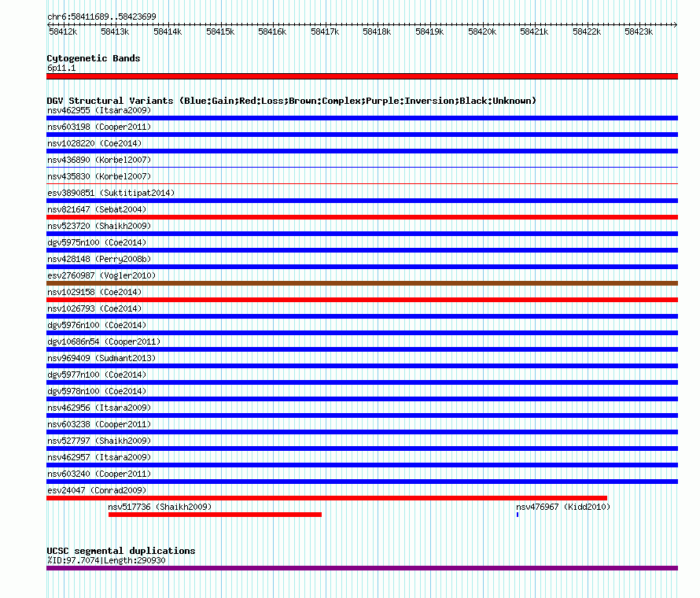Click the nsv476967 (Kidd2010) label
Image resolution: width=700 pixels, height=598 pixels.
563,507
